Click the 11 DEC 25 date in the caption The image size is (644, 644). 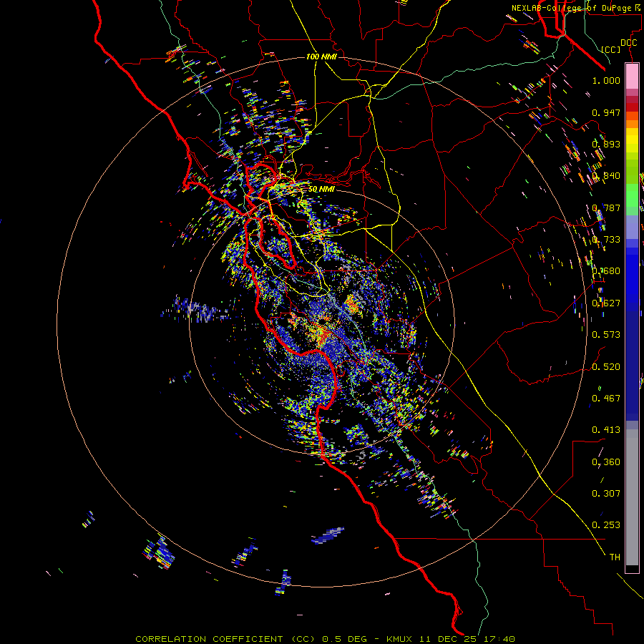448,639
